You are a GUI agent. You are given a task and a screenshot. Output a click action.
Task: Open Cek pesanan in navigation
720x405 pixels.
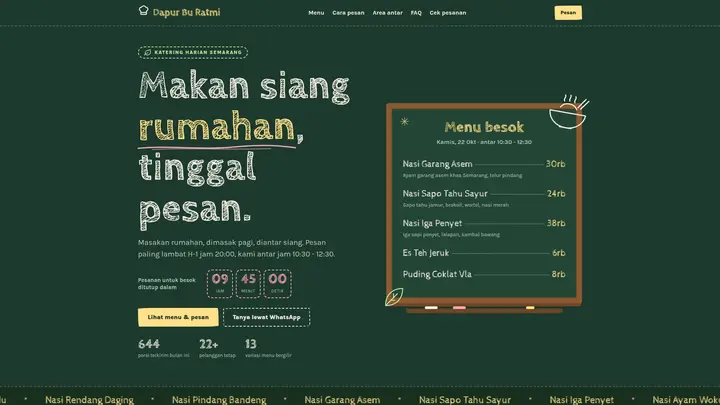(x=448, y=13)
